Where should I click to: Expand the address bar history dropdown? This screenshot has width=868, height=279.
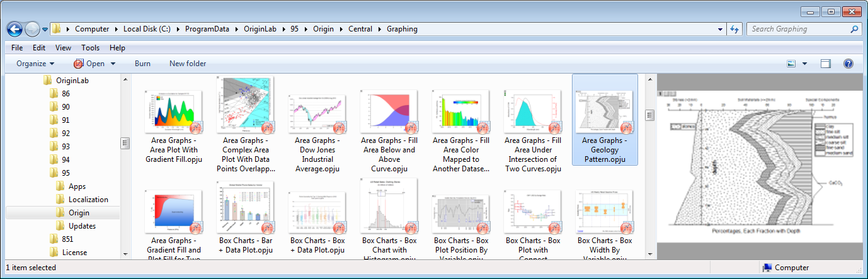(x=721, y=29)
